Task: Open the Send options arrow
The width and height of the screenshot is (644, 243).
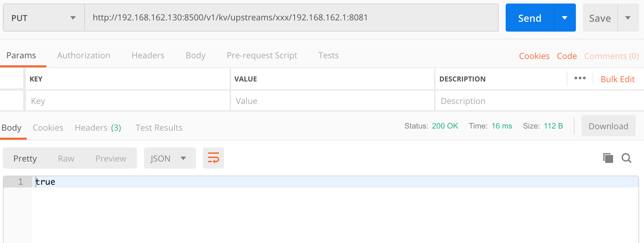Action: (x=565, y=18)
